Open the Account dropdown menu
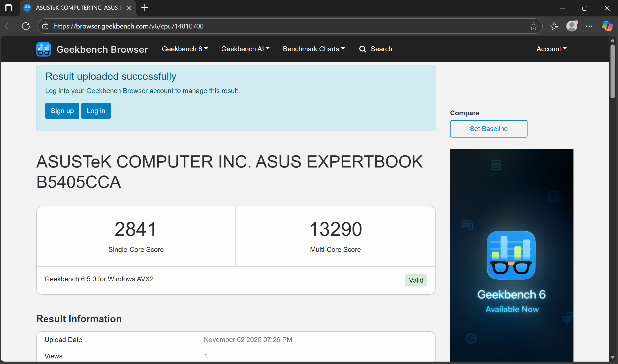618x364 pixels. pyautogui.click(x=551, y=49)
